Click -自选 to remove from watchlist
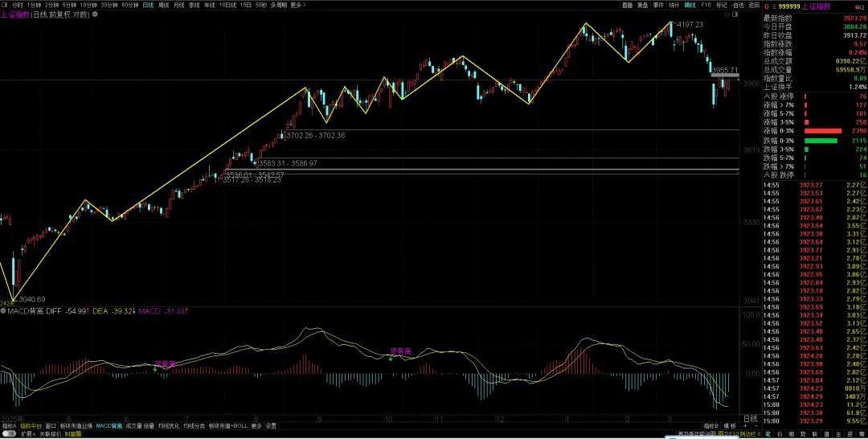868x439 pixels. click(x=737, y=5)
